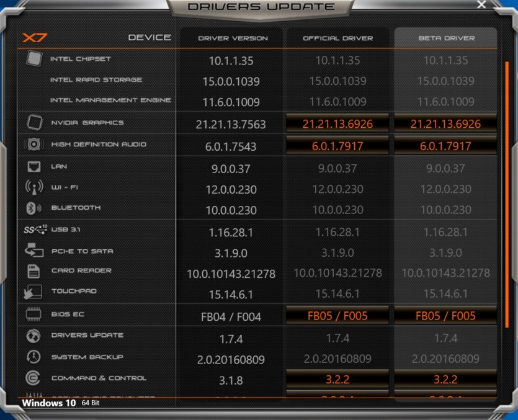
Task: Install official Command & Control 3.2.2
Action: tap(337, 379)
